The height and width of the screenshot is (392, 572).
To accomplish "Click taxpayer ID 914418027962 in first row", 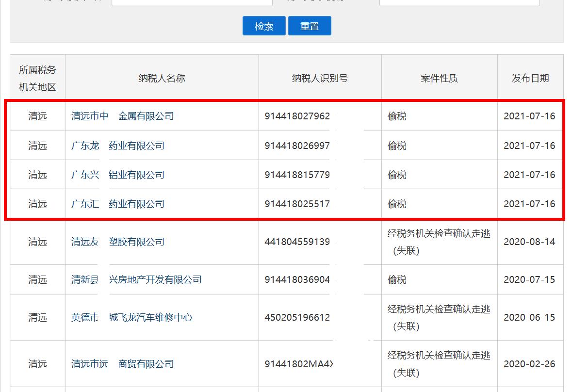I will point(297,116).
